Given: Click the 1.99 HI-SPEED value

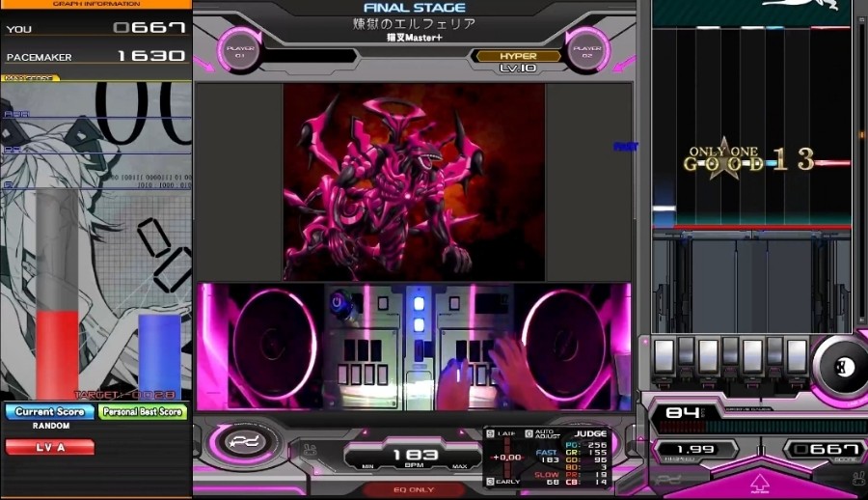Looking at the screenshot, I should point(695,450).
